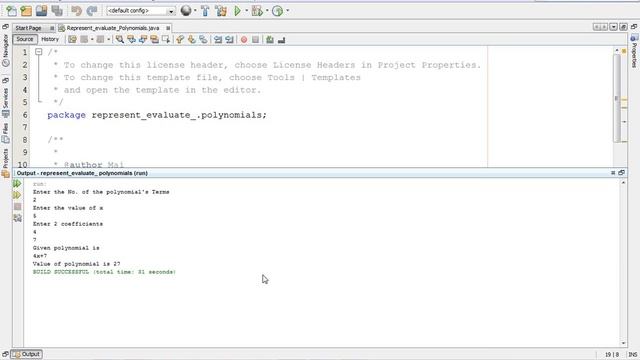Click the editor vertical scrollbar thumb

tap(617, 98)
